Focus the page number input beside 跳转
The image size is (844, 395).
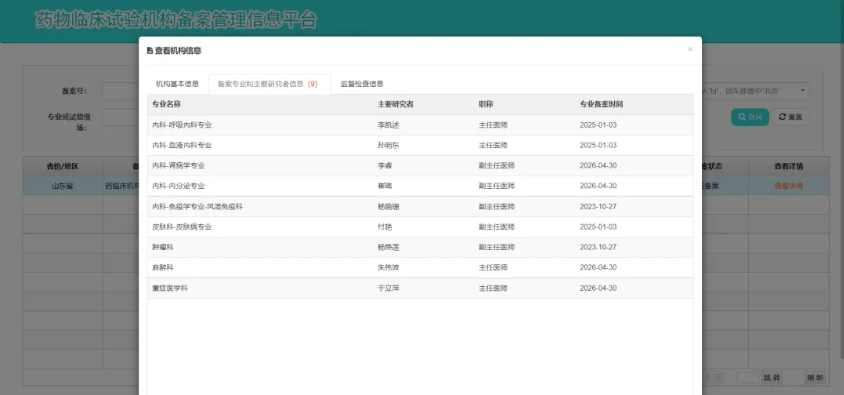(748, 378)
